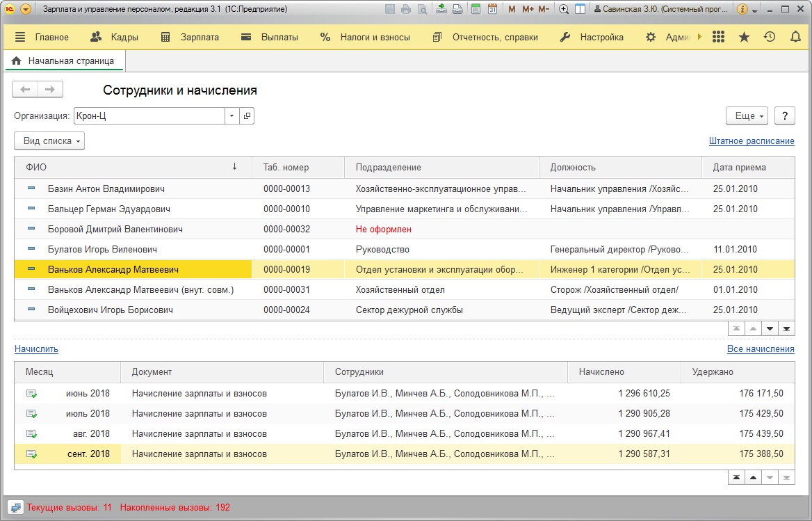Select row Булатов Игорь Виленович
Viewport: 812px width, 521px height.
pos(404,250)
